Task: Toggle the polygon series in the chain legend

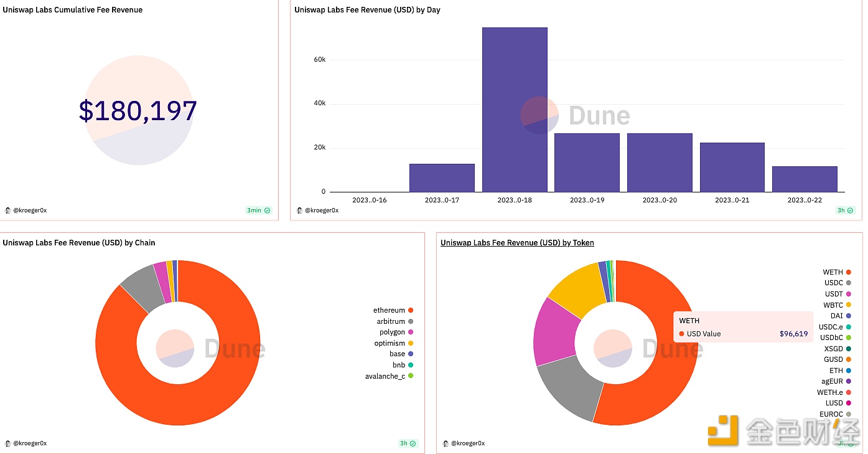Action: [x=392, y=332]
